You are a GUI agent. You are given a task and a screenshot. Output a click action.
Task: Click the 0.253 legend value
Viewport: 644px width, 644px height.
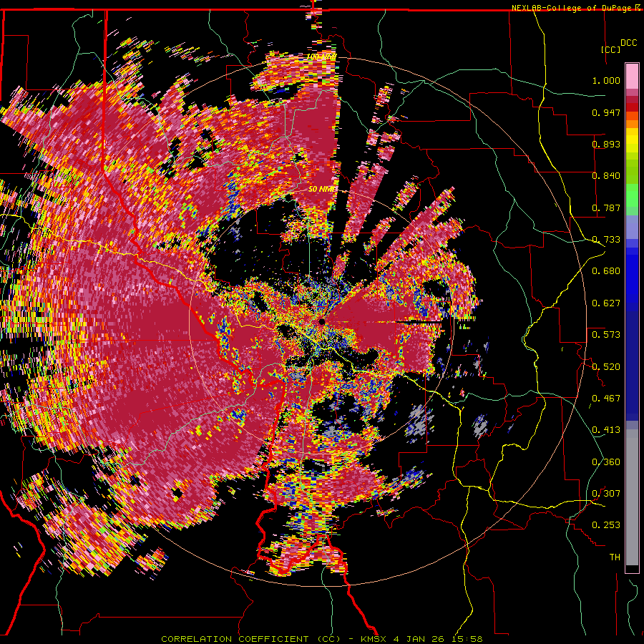pos(606,525)
